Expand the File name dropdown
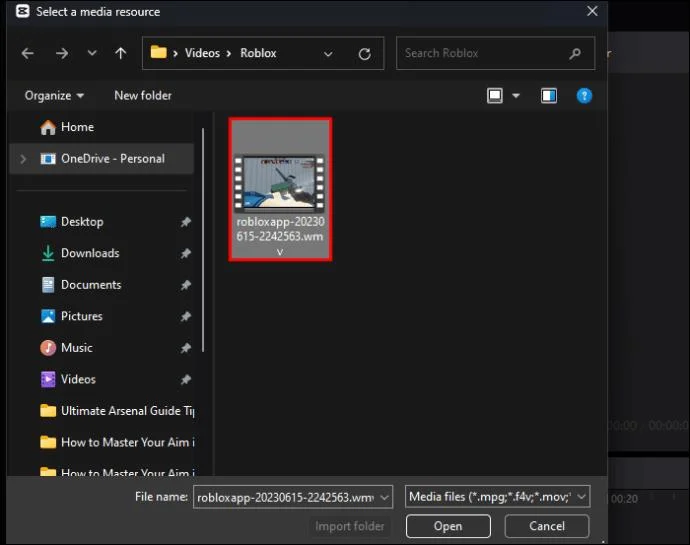 385,497
